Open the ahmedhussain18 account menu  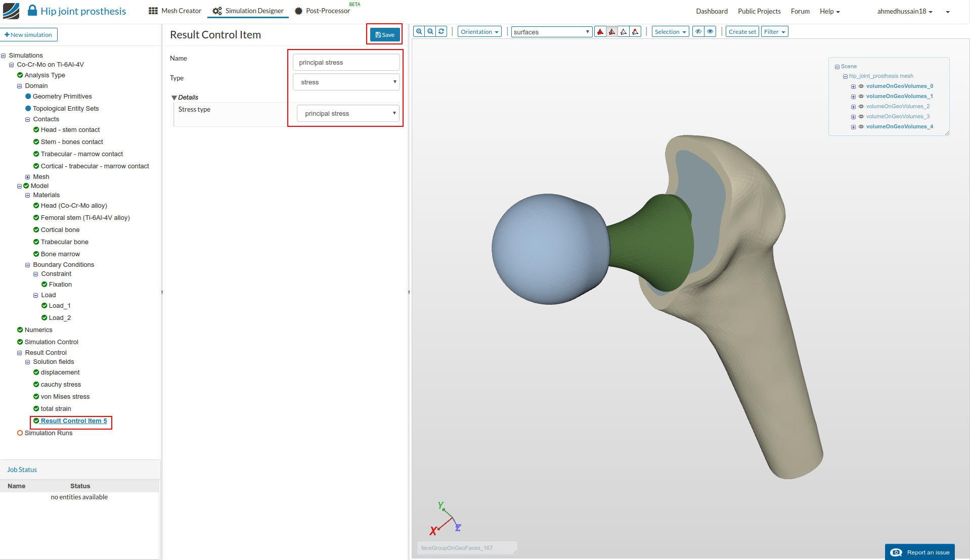pos(905,11)
